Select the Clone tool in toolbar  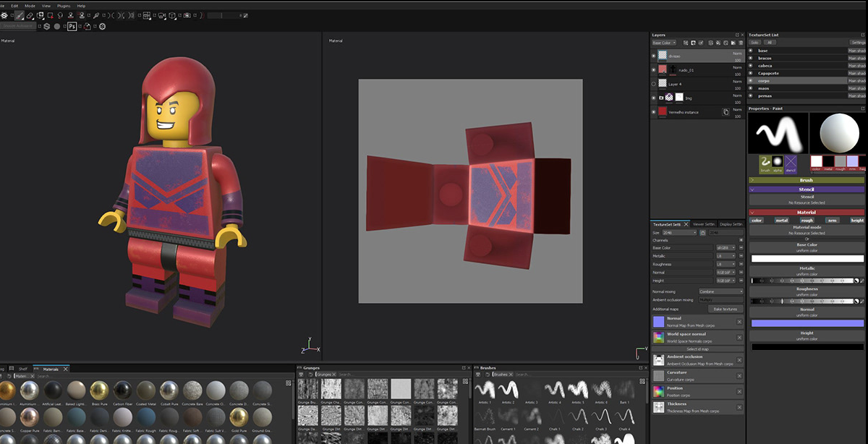71,15
